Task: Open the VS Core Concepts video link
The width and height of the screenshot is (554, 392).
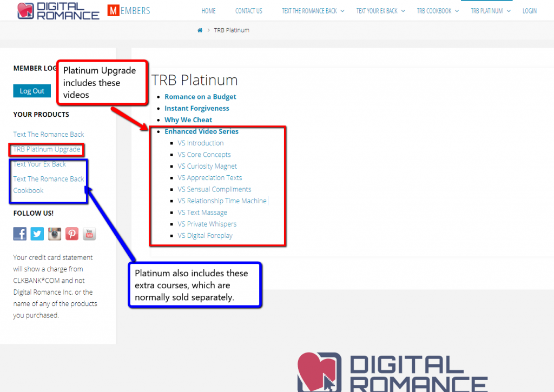Action: pos(204,155)
